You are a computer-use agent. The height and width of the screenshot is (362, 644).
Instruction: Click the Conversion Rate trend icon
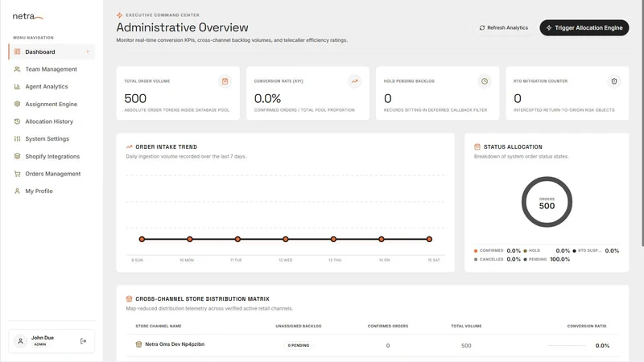[354, 81]
